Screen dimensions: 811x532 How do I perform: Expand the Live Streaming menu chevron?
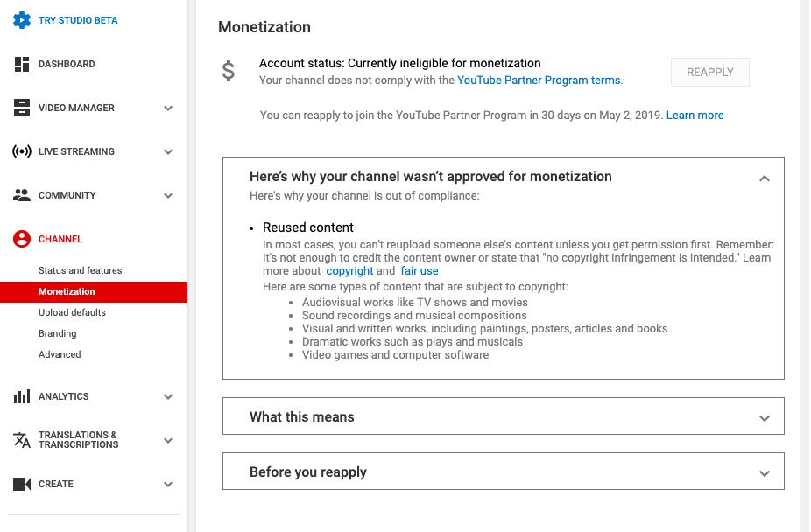pos(168,152)
